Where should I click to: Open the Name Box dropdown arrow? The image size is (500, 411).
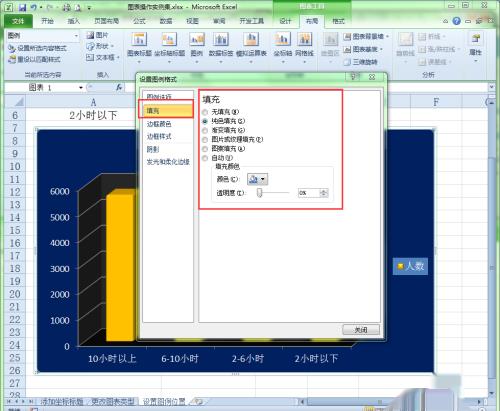[x=81, y=88]
